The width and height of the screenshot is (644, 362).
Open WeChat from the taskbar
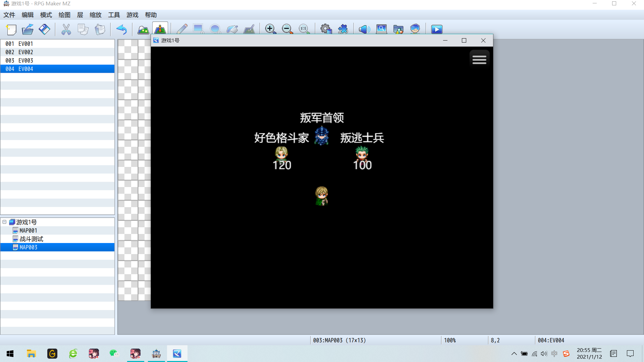coord(114,354)
